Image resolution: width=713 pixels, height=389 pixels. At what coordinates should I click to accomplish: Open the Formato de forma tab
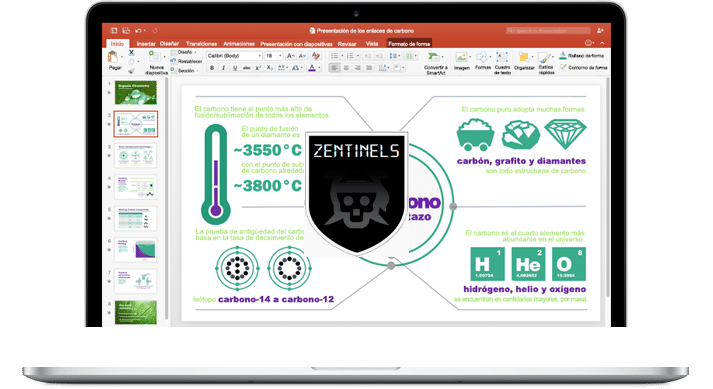pos(409,44)
